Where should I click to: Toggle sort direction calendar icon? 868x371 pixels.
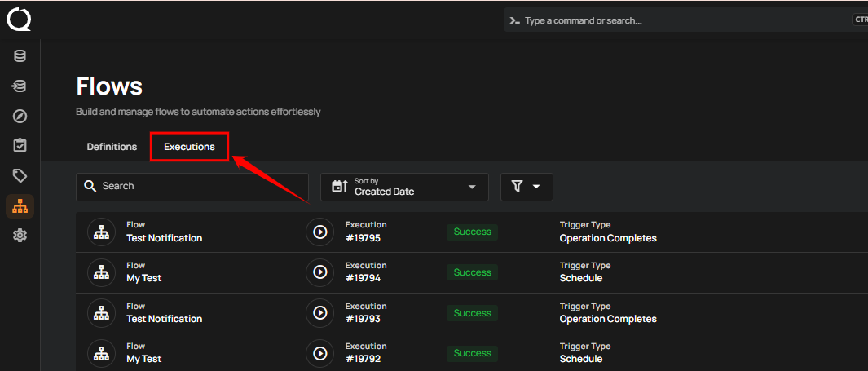[x=340, y=187]
